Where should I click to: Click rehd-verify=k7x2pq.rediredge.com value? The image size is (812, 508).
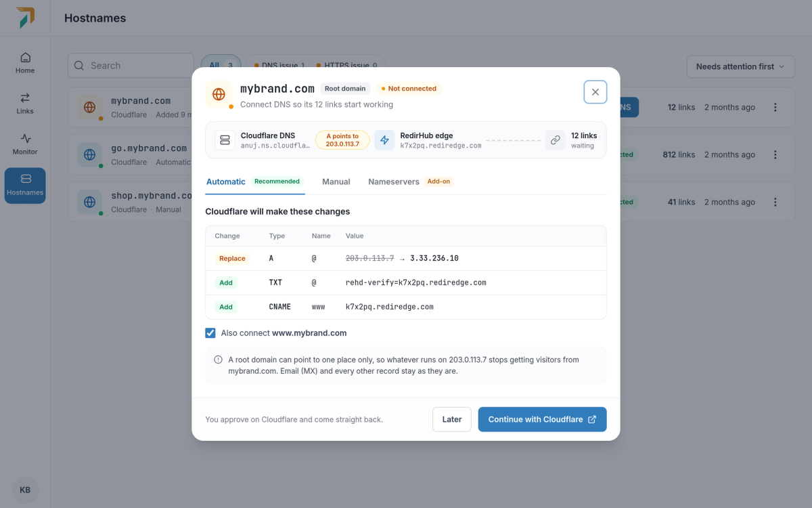pos(416,283)
